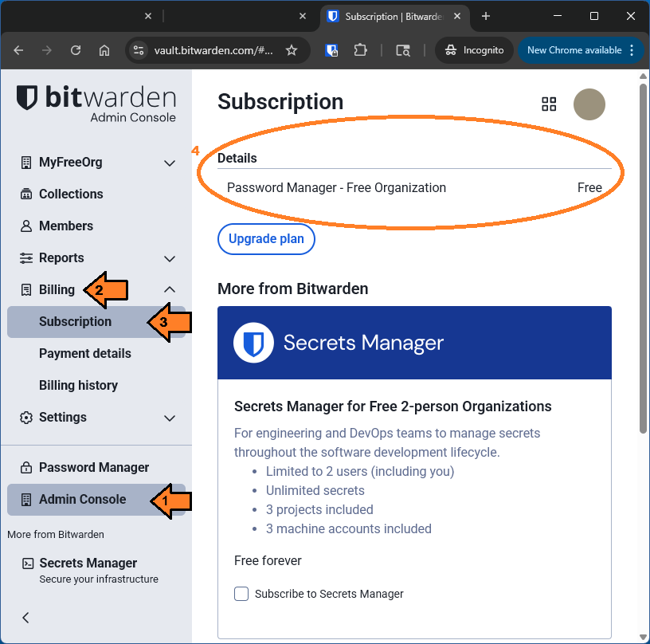Select the MyFreeOrg organization

pos(70,162)
